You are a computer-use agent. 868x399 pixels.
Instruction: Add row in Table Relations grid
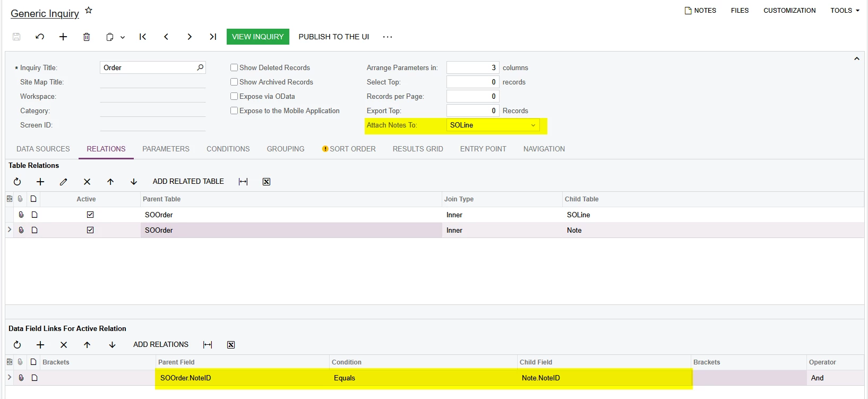[x=40, y=182]
